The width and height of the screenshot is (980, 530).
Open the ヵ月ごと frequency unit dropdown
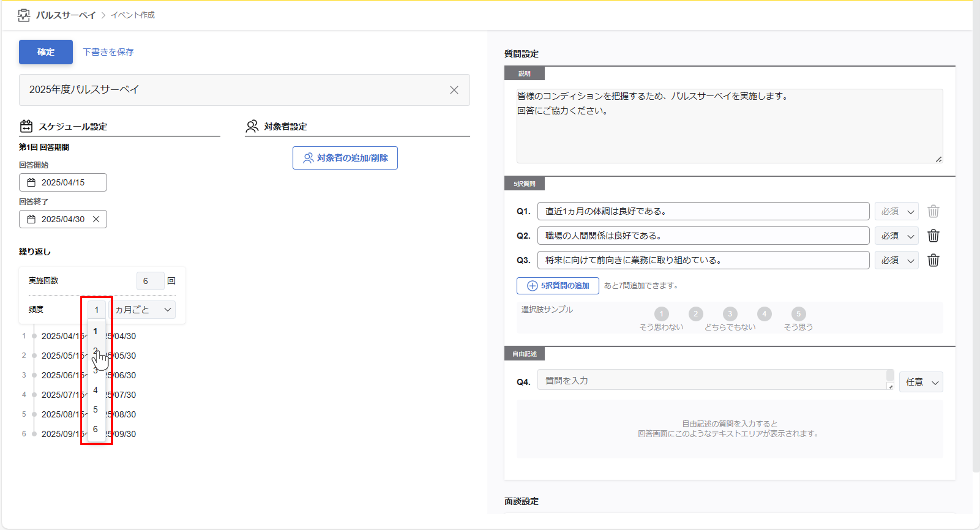point(142,310)
